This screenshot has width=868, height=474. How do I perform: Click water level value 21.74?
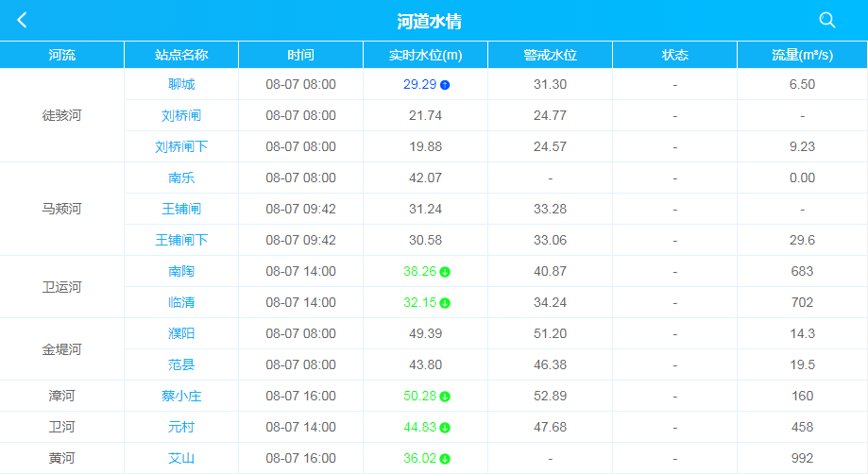[425, 115]
